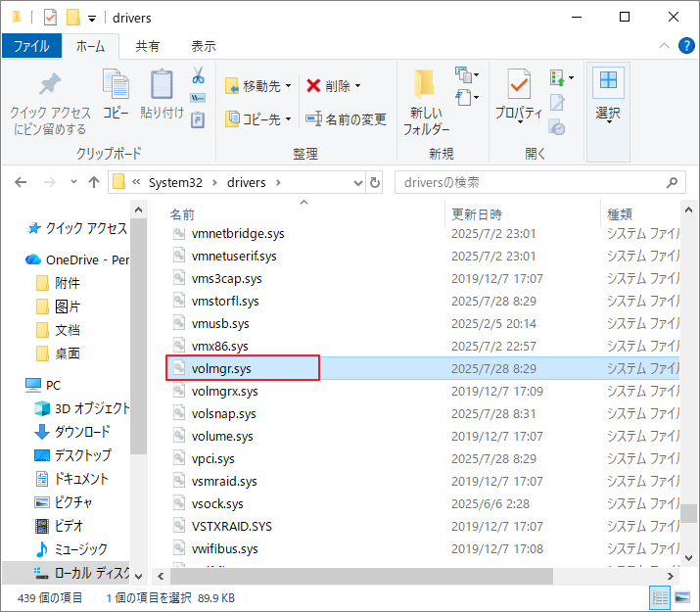Viewport: 700px width, 612px height.
Task: Click the Paste shortcut icon in clipboard group
Action: click(x=198, y=119)
